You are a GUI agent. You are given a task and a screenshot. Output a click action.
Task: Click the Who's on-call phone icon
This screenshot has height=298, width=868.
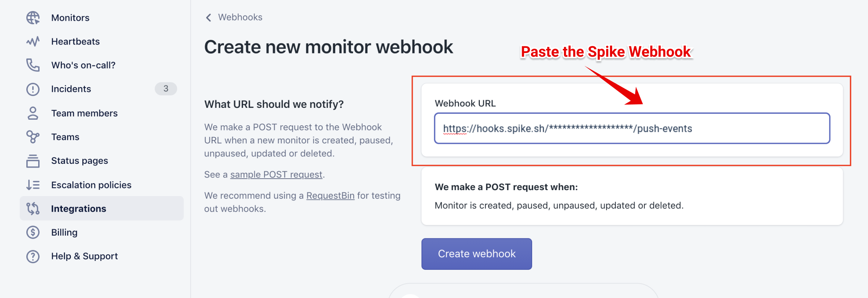click(33, 65)
